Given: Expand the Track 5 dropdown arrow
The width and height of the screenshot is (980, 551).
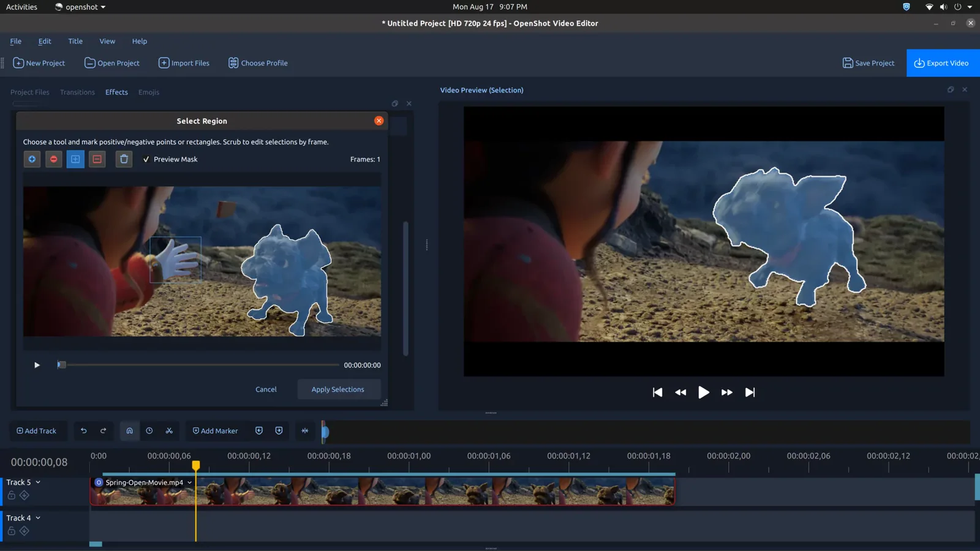Looking at the screenshot, I should (x=38, y=482).
